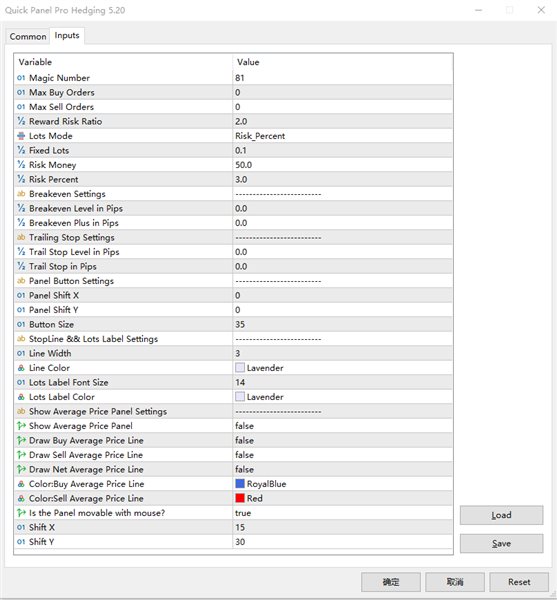Toggle Show Average Price Panel false value

[342, 426]
